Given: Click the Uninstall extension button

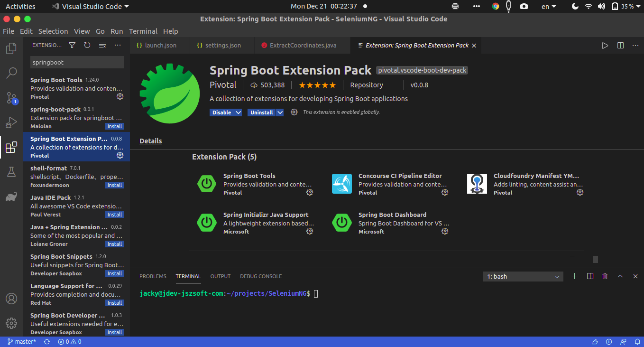Looking at the screenshot, I should click(x=262, y=113).
